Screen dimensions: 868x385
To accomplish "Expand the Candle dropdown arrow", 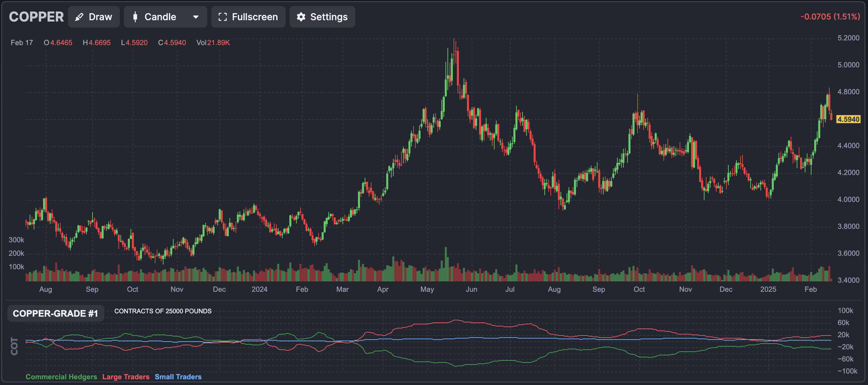I will (x=196, y=17).
